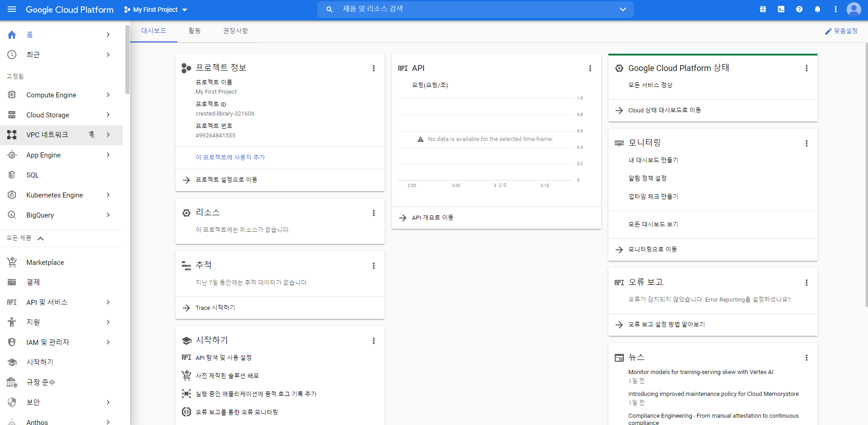Click 이 프로젝트에 사용자 추가 link
This screenshot has height=425, width=868.
point(231,157)
